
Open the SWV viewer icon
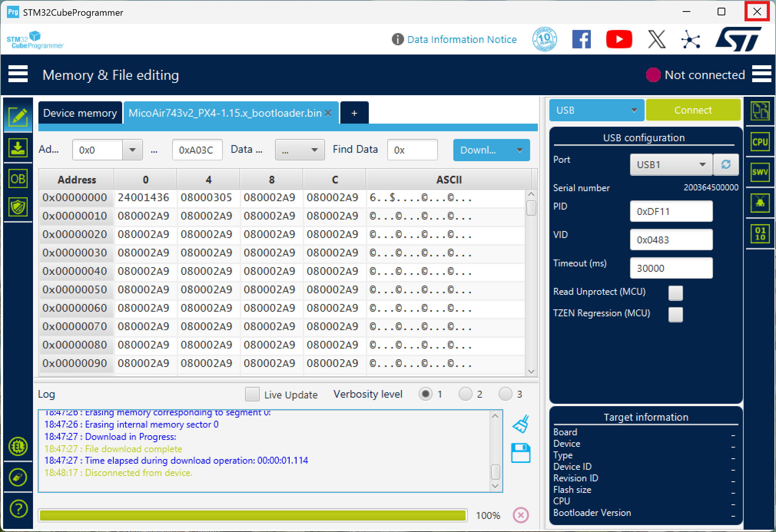click(x=760, y=172)
